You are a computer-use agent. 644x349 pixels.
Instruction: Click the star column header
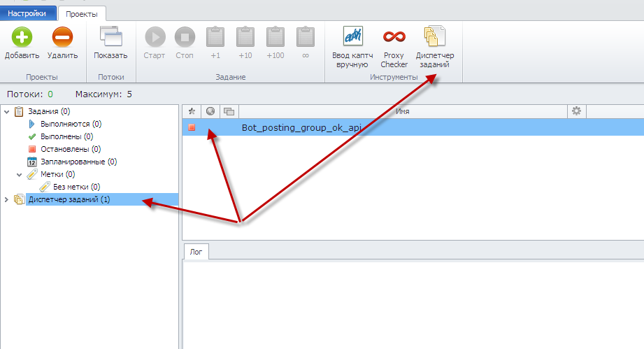(x=192, y=111)
